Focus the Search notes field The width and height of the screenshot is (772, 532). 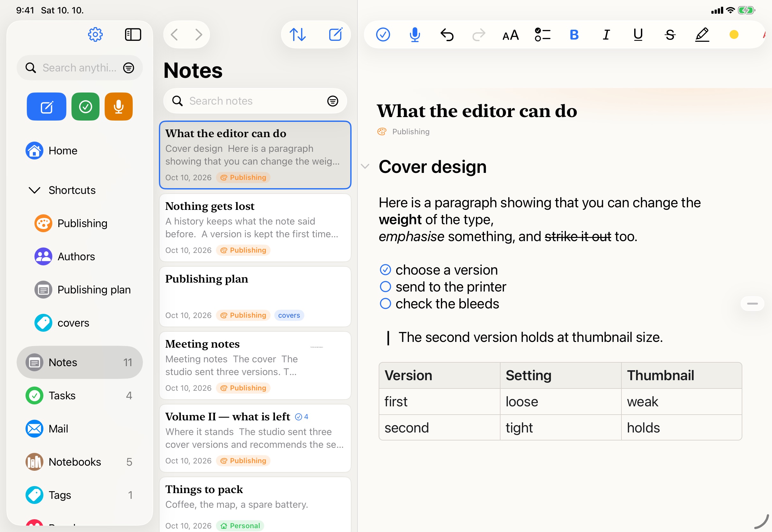(x=255, y=101)
